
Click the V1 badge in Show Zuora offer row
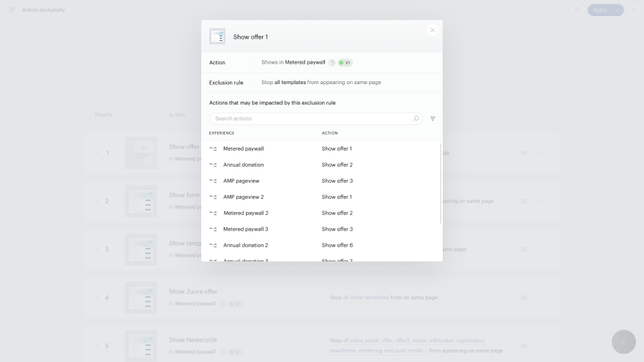click(x=235, y=304)
